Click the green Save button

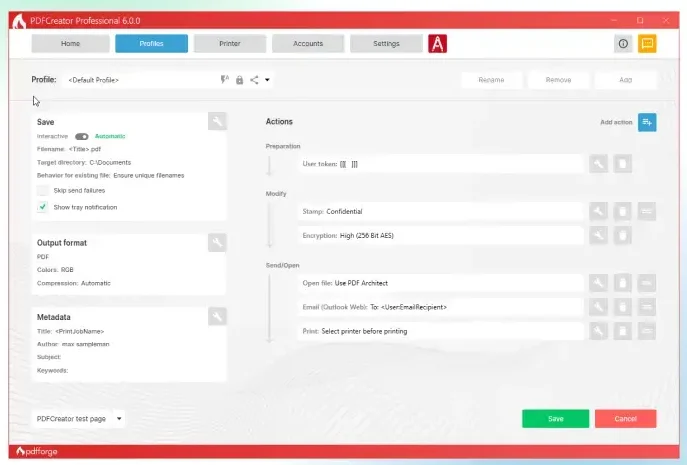[x=556, y=419]
